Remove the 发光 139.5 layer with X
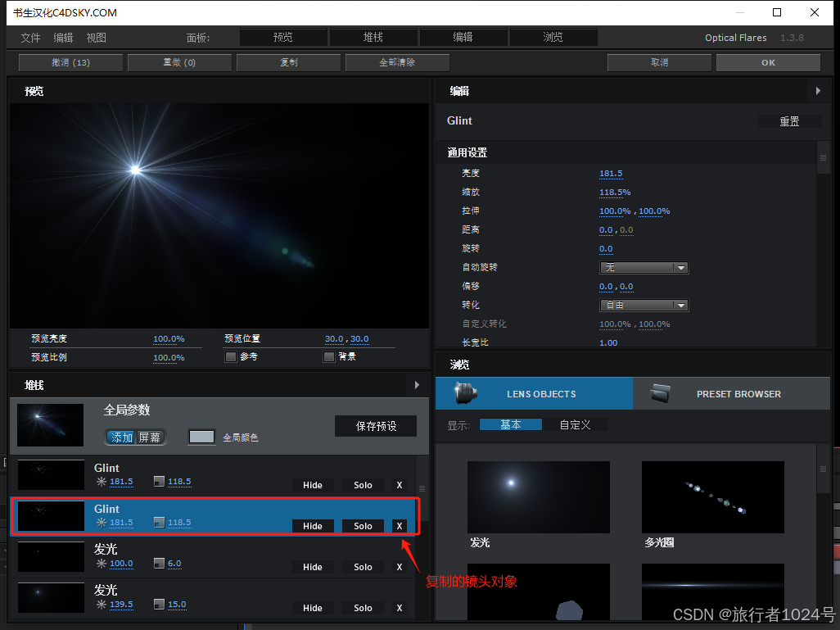 [399, 608]
